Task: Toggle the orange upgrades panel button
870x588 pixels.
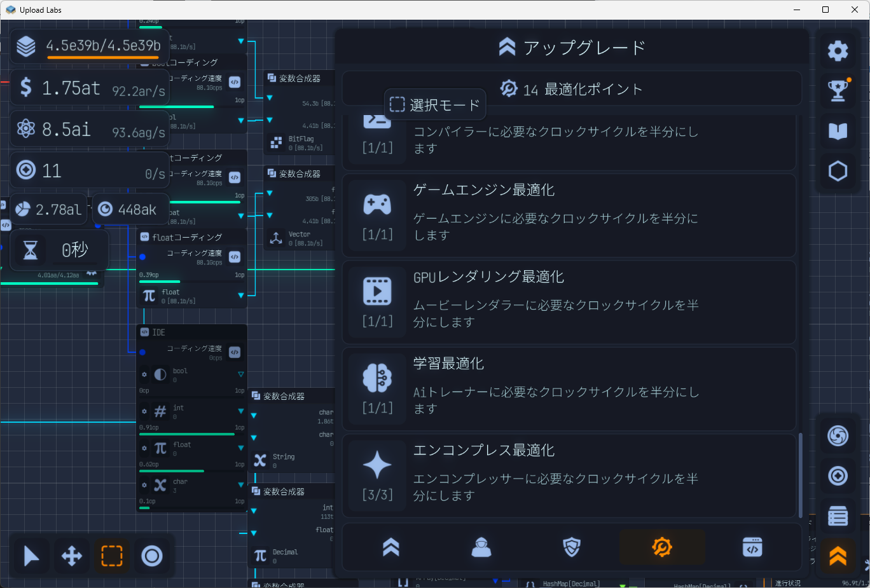Action: click(838, 556)
